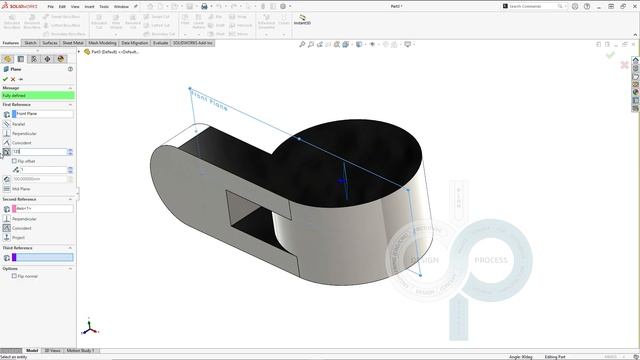Open the View menu
The image size is (640, 360).
[75, 7]
